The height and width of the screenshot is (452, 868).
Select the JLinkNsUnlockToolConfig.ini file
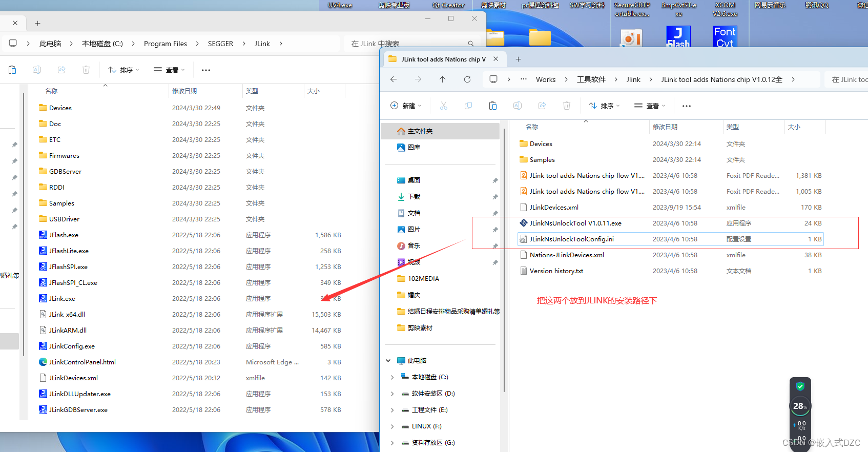click(x=671, y=239)
